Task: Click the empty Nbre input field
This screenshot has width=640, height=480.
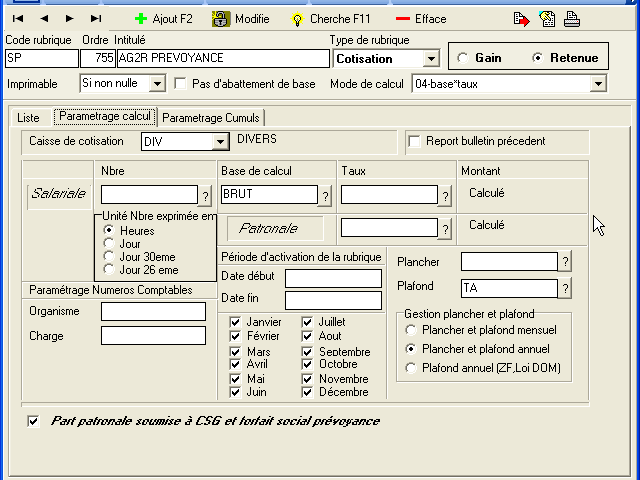Action: point(149,194)
